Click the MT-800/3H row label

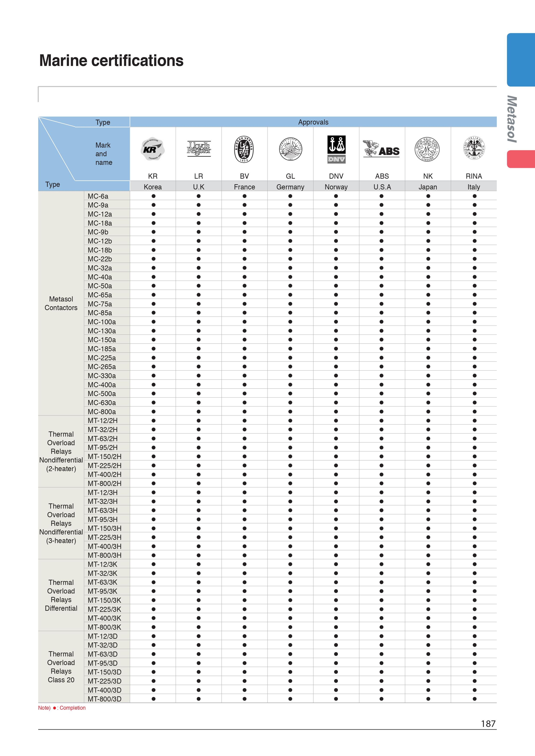pos(104,555)
